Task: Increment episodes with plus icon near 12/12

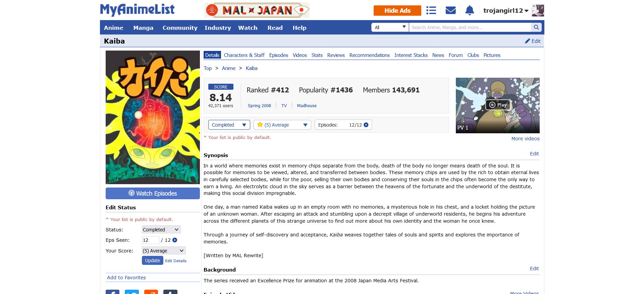Action: coord(366,125)
